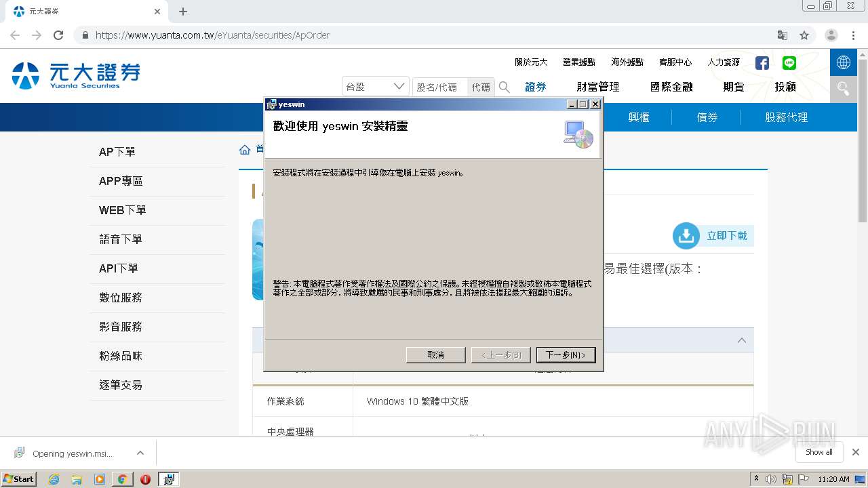Select APP專區 in the sidebar
The image size is (868, 488).
tap(157, 181)
